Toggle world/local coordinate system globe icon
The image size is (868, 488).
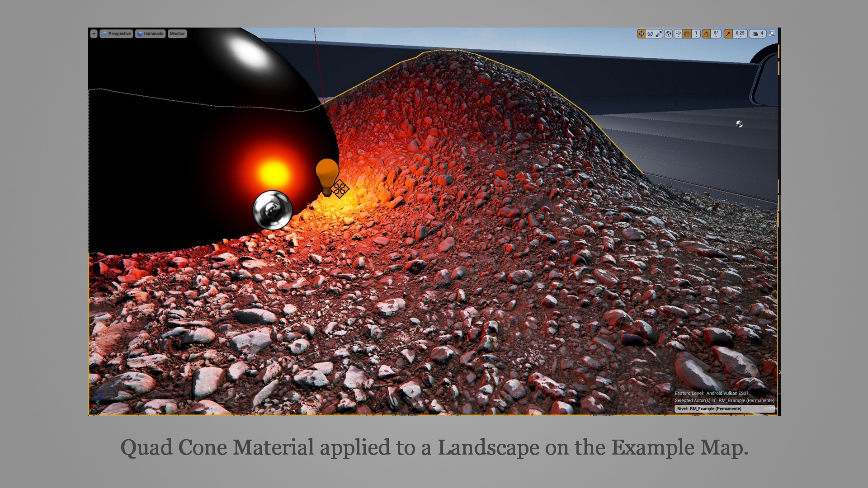668,34
